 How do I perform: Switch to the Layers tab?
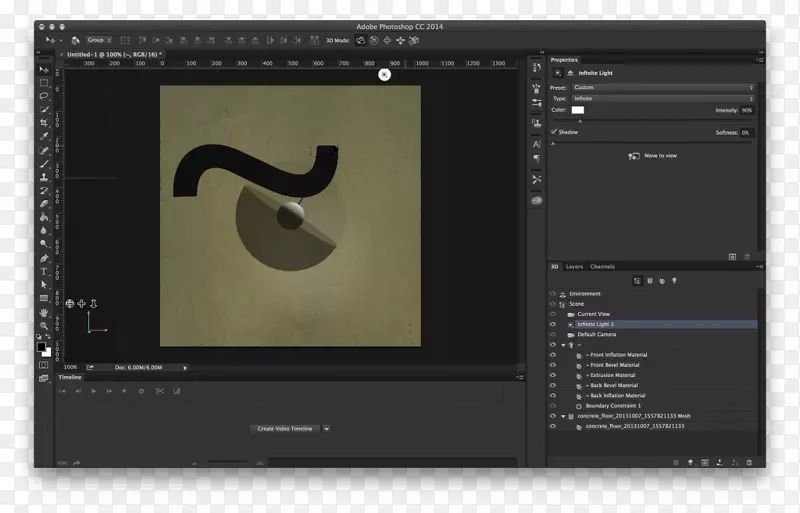[574, 267]
